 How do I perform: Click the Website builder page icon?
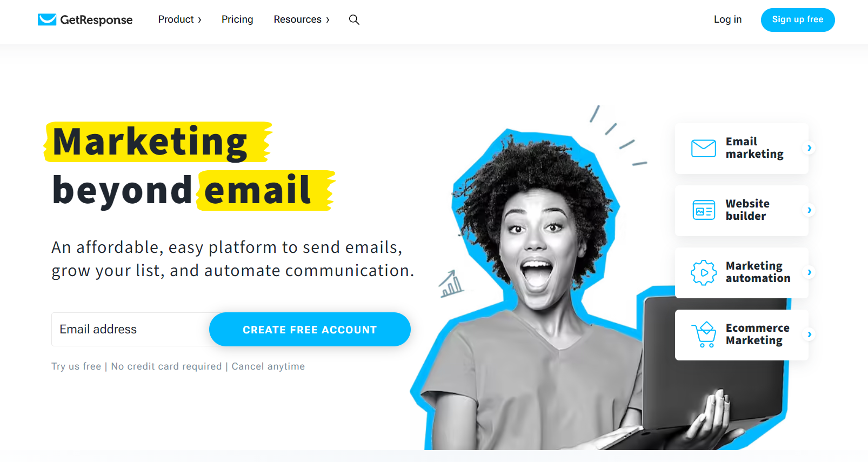pos(704,210)
